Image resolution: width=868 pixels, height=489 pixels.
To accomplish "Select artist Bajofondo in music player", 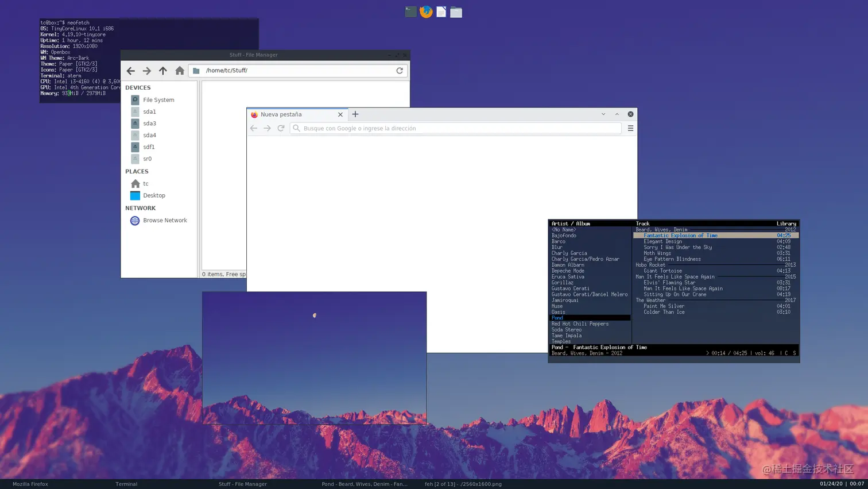I will 564,236.
